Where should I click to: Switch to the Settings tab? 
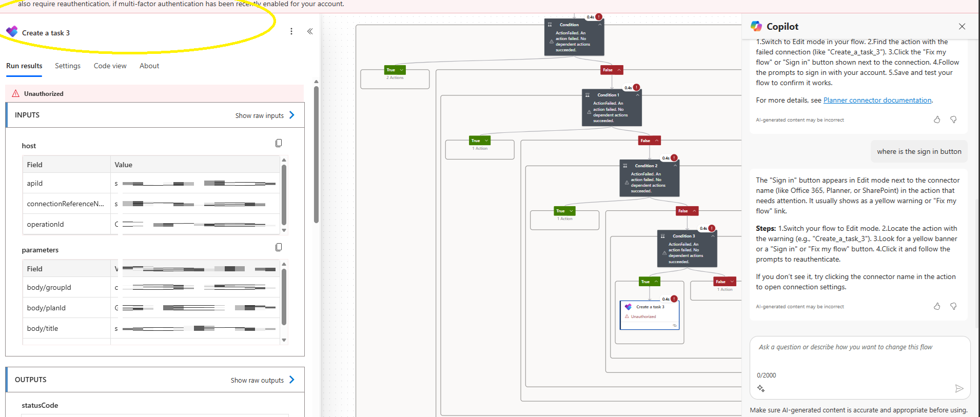[x=68, y=66]
